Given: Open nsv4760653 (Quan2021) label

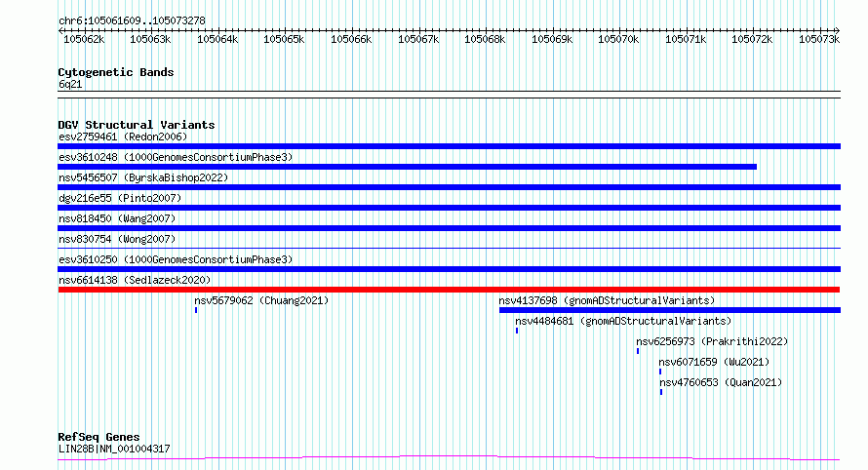Looking at the screenshot, I should pos(721,382).
